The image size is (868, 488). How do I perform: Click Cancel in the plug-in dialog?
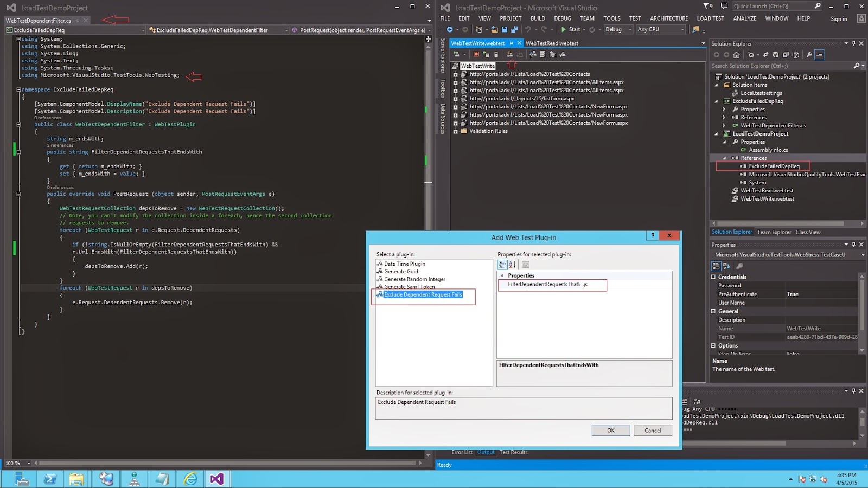[x=653, y=431]
